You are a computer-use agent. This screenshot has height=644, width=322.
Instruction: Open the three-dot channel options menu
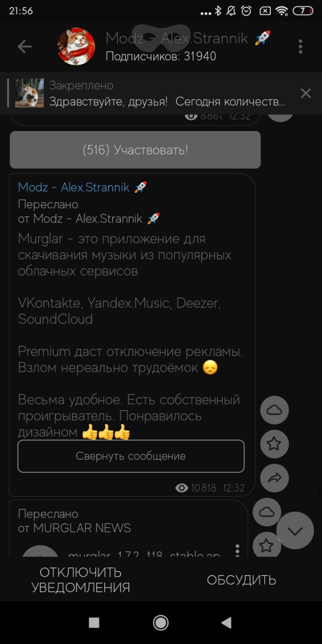pos(300,47)
